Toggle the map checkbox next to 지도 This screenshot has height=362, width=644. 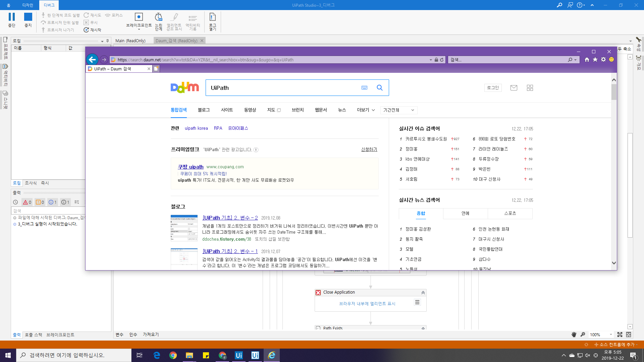point(279,110)
